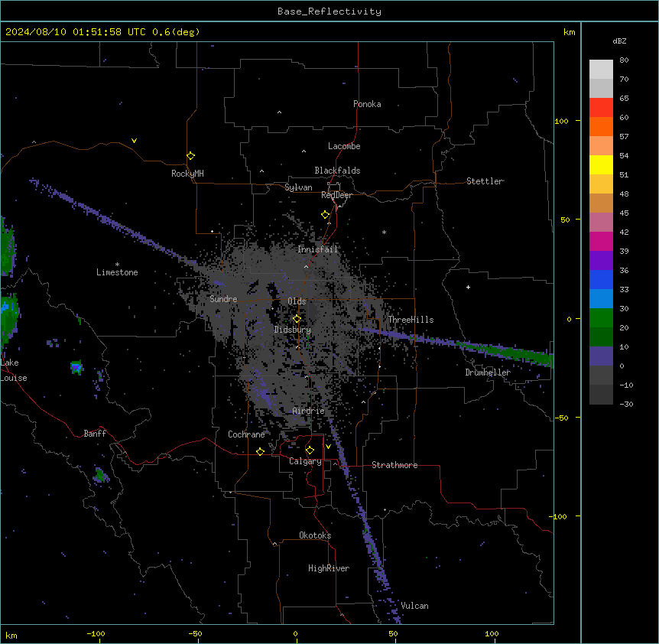
Task: Click the Stettler town label
Action: tap(485, 181)
